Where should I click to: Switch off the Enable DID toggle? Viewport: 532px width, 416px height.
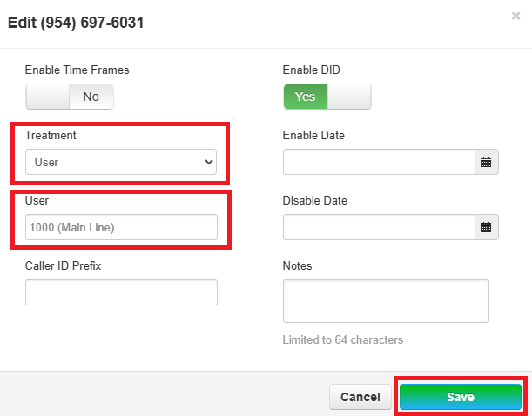coord(327,97)
